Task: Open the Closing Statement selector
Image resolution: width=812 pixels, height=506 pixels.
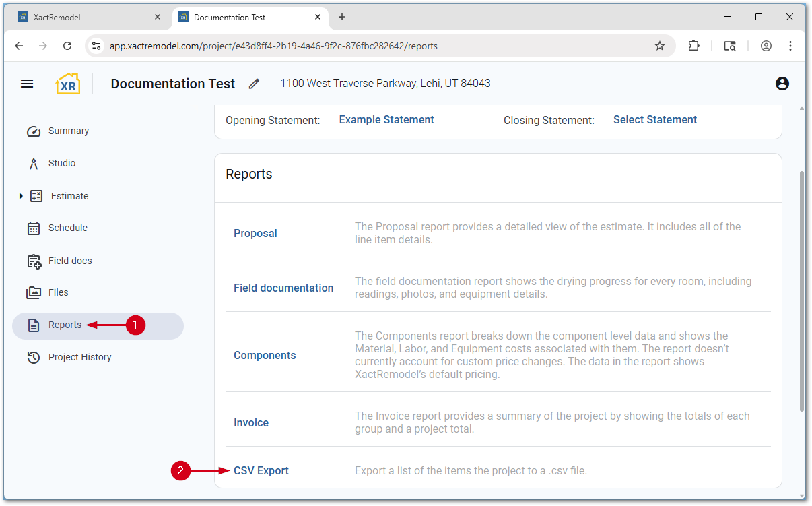Action: pos(654,119)
